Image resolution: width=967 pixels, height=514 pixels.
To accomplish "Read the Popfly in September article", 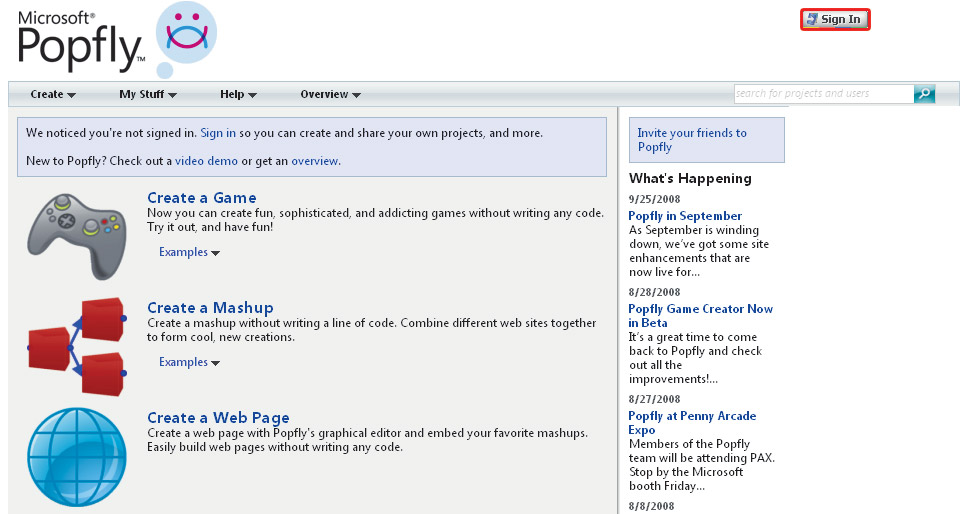I will (685, 216).
